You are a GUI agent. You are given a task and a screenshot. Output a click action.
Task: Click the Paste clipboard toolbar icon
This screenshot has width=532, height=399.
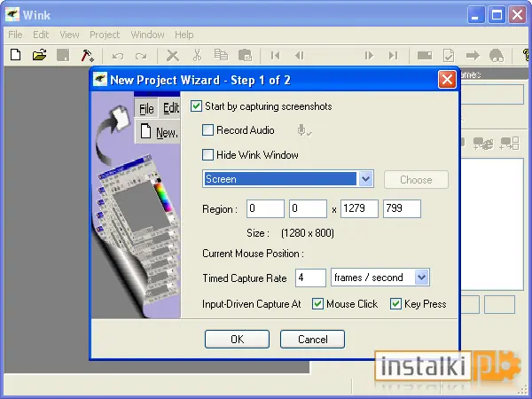coord(245,55)
